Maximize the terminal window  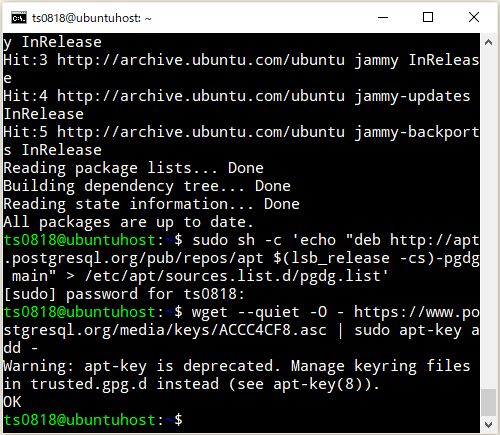tap(428, 17)
